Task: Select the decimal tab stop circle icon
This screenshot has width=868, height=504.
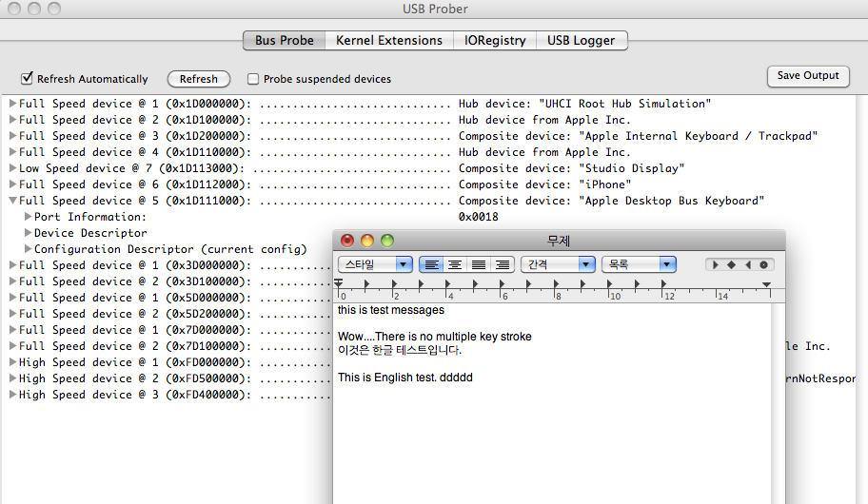Action: click(763, 265)
